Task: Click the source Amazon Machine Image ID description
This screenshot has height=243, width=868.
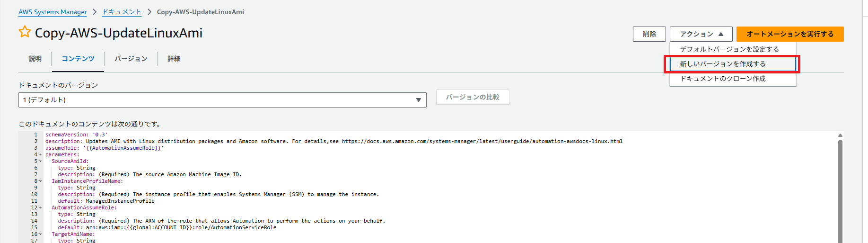Action: click(x=149, y=174)
